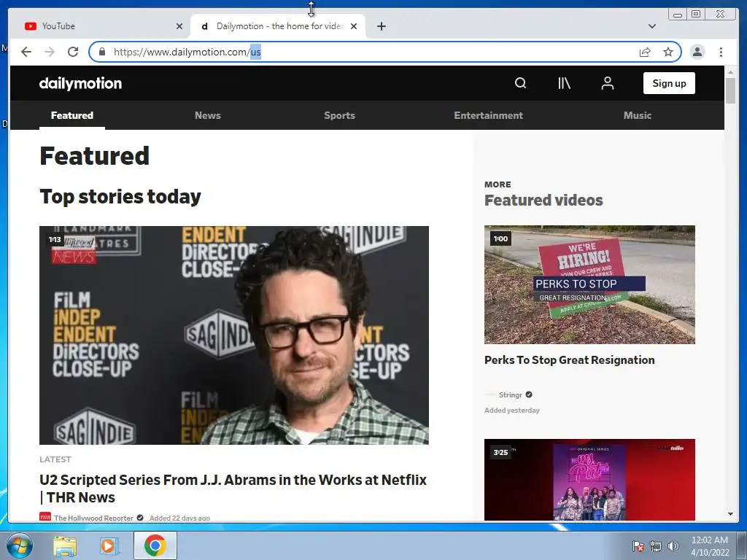The image size is (747, 560).
Task: Open the Chrome three-dot menu
Action: click(x=721, y=52)
